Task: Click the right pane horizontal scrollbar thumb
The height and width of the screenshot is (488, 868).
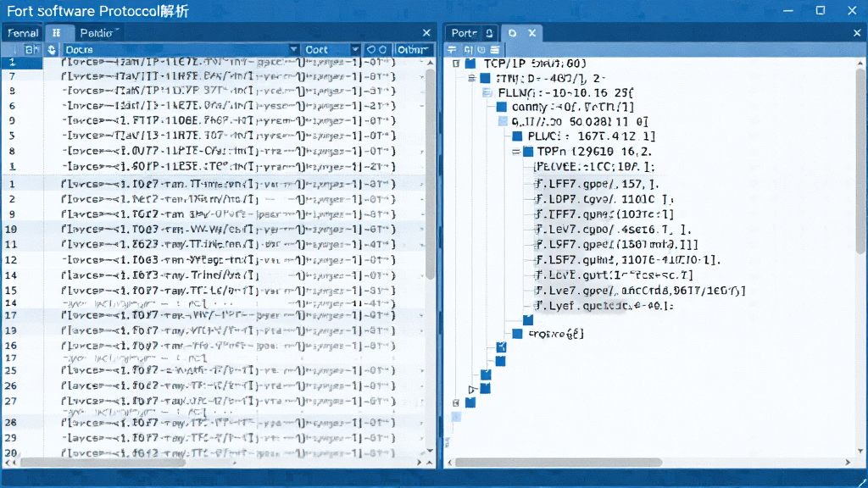Action: click(559, 462)
